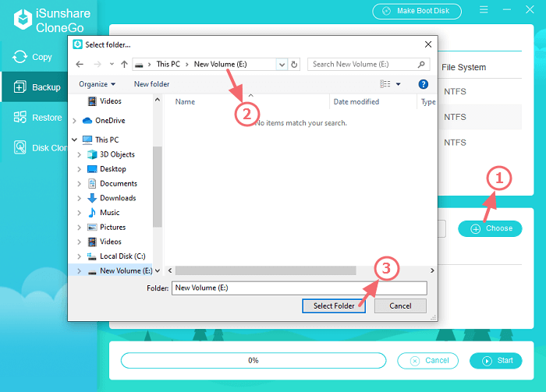546x392 pixels.
Task: Click the Choose button in CloneGo window
Action: tap(490, 228)
